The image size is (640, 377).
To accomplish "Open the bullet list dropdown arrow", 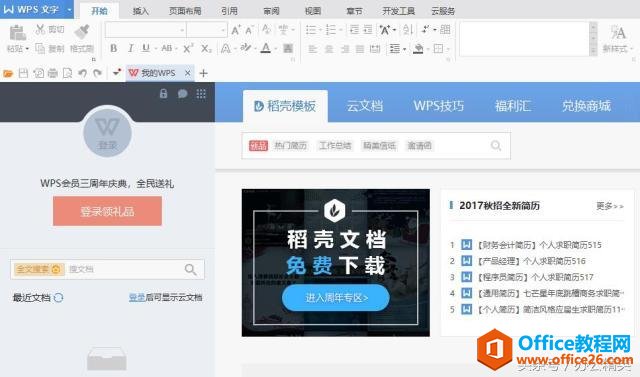I will click(320, 30).
